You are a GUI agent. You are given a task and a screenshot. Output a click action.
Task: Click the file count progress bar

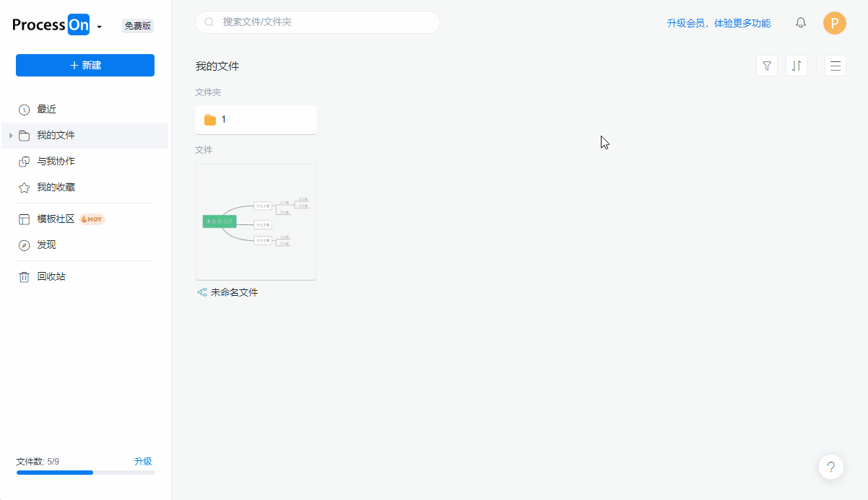point(85,473)
